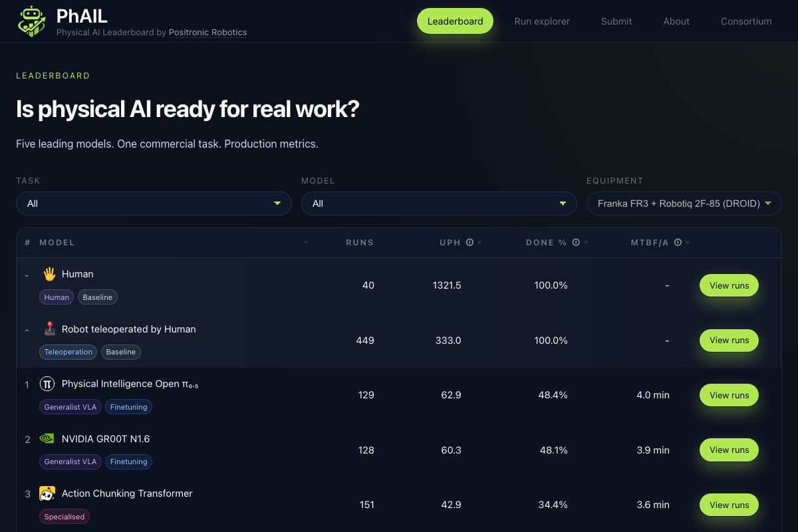Click the NVIDIA logo beside GR00T N1.6
Screen dimensions: 798x532
coord(47,438)
